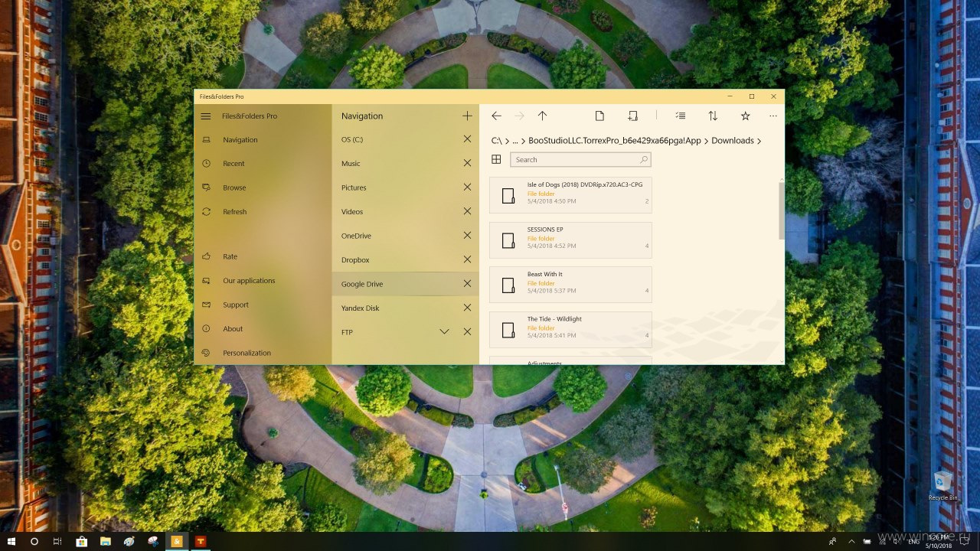Image resolution: width=980 pixels, height=551 pixels.
Task: Select the Downloads breadcrumb segment
Action: pyautogui.click(x=733, y=141)
